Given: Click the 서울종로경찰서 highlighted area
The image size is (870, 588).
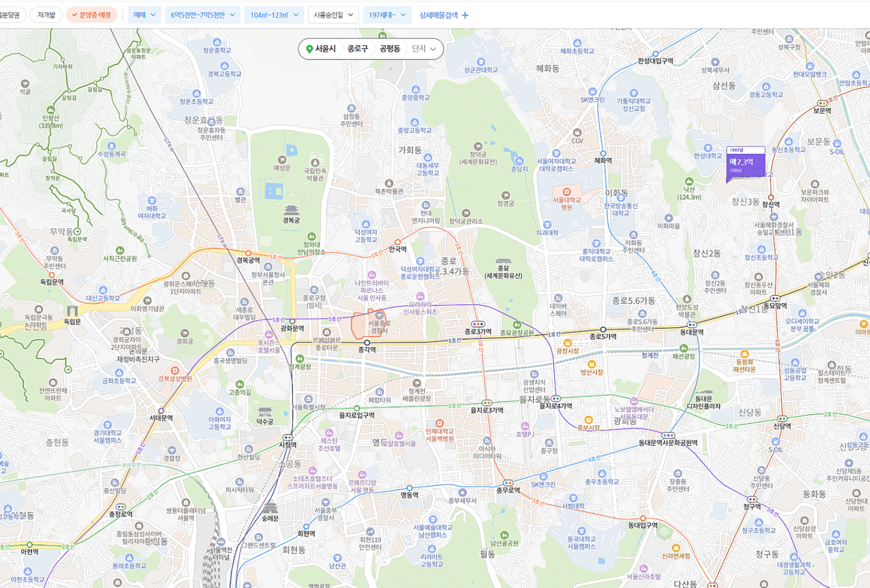Looking at the screenshot, I should [x=369, y=324].
